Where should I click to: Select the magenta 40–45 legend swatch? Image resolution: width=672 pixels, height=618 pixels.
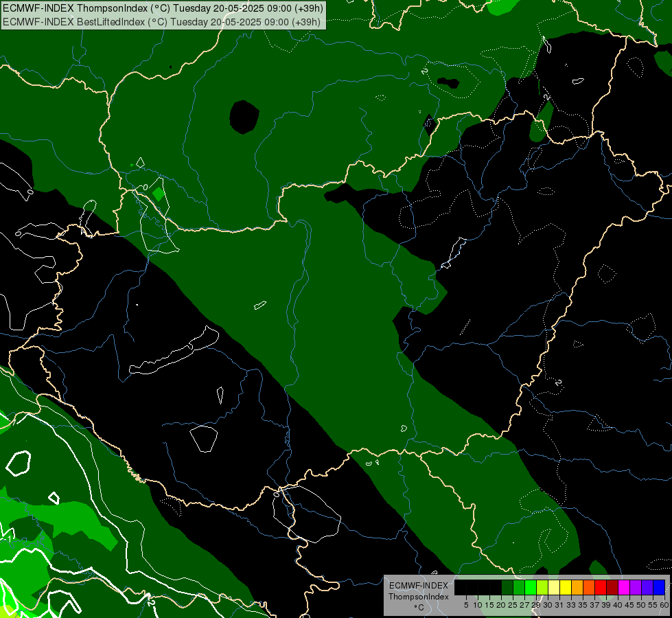click(624, 587)
